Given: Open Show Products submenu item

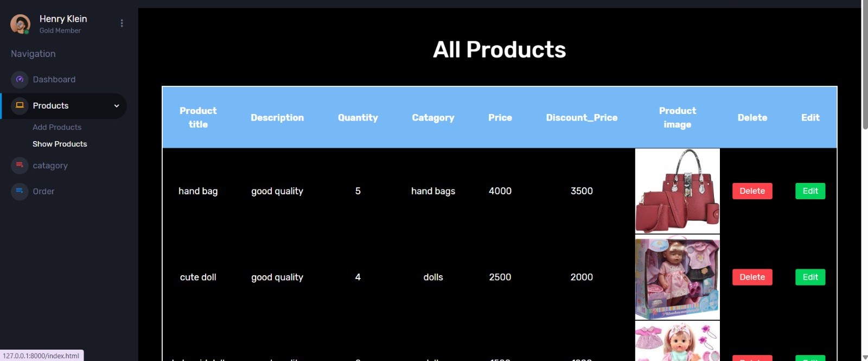Looking at the screenshot, I should (x=60, y=144).
